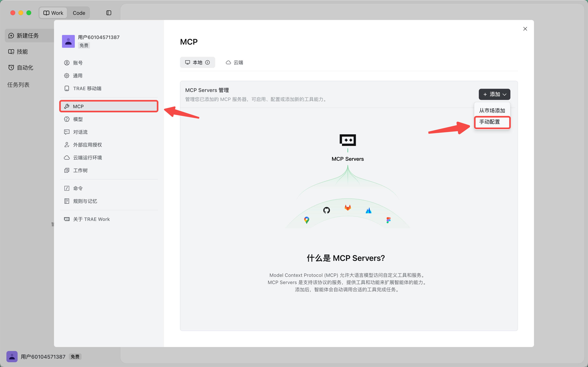Click the 新建任务 chat-plus icon
The height and width of the screenshot is (367, 588).
click(11, 36)
